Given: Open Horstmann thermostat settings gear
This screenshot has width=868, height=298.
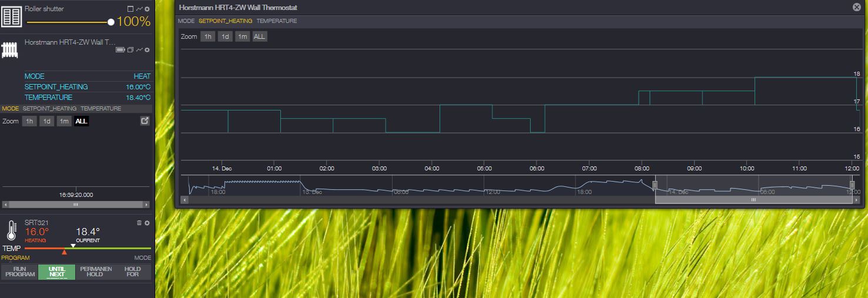Looking at the screenshot, I should click(x=148, y=50).
